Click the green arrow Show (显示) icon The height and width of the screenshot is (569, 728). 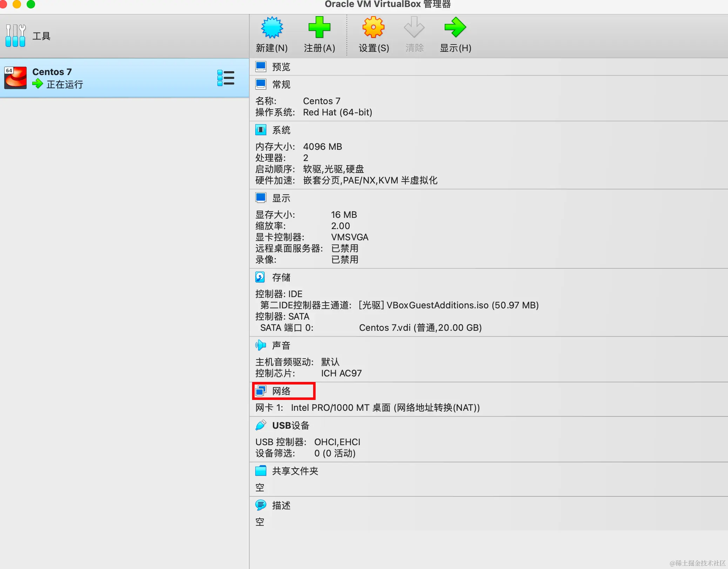pos(455,27)
